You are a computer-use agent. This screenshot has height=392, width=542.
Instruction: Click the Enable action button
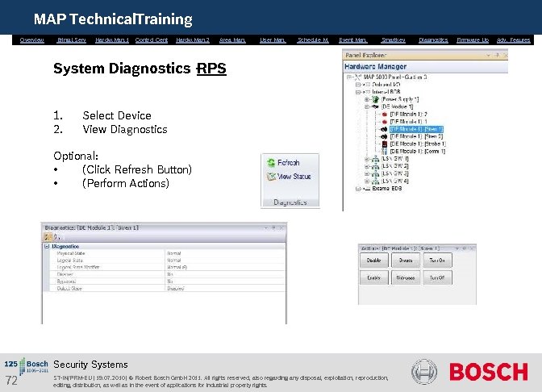click(x=373, y=277)
